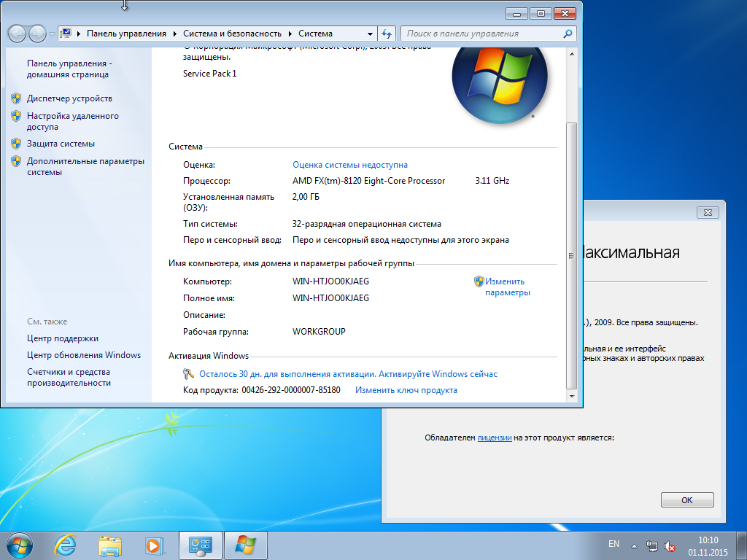Open Счетчики и средства производительности
This screenshot has width=747, height=560.
pyautogui.click(x=69, y=377)
